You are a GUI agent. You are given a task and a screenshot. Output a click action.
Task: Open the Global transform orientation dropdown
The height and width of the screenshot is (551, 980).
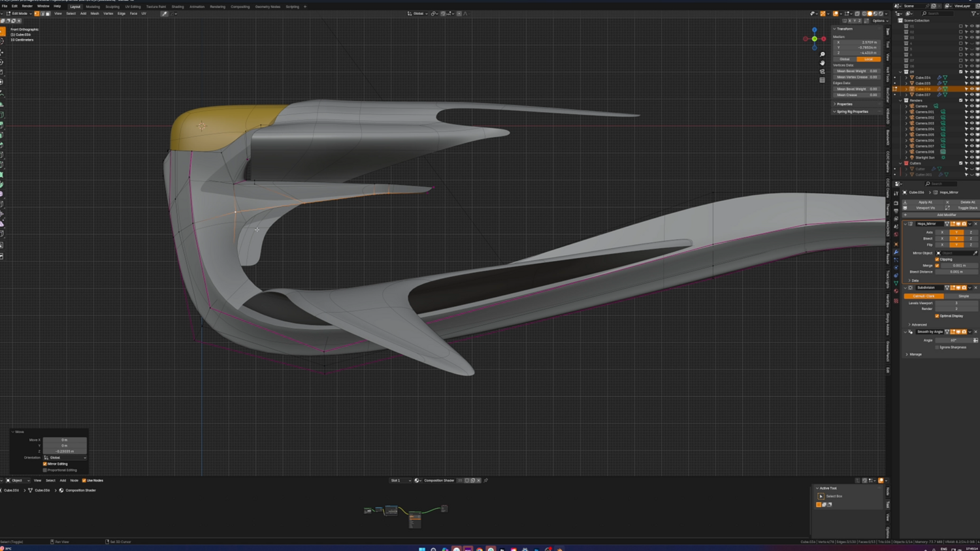click(417, 13)
